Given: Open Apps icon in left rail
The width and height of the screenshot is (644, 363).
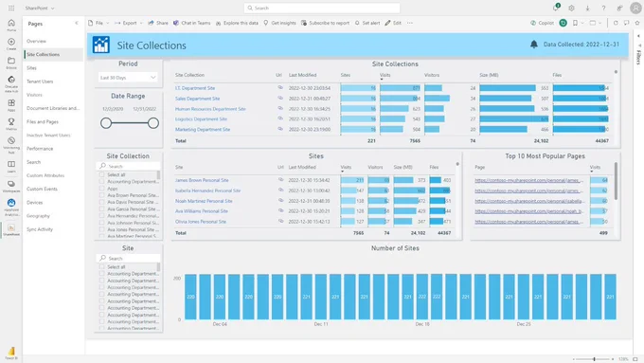Looking at the screenshot, I should 11,105.
